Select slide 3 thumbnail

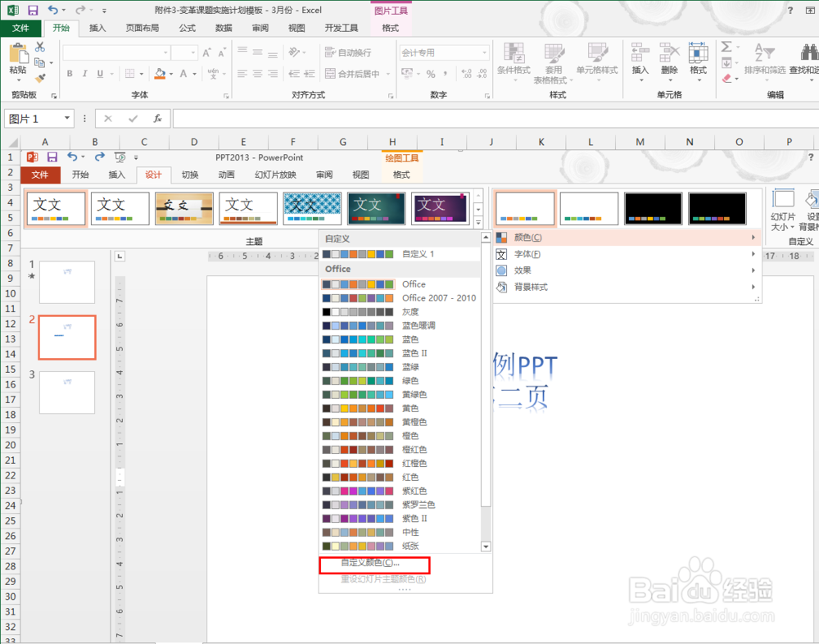67,392
